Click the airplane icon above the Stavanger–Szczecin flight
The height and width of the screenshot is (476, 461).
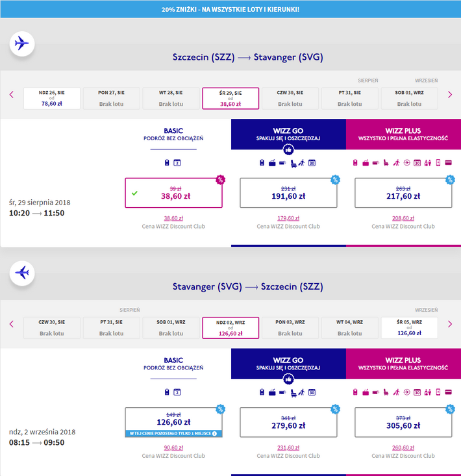click(x=22, y=273)
